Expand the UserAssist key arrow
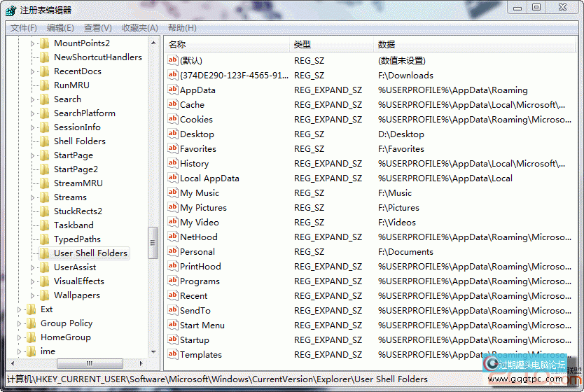Viewport: 584px width, 392px height. coord(33,267)
